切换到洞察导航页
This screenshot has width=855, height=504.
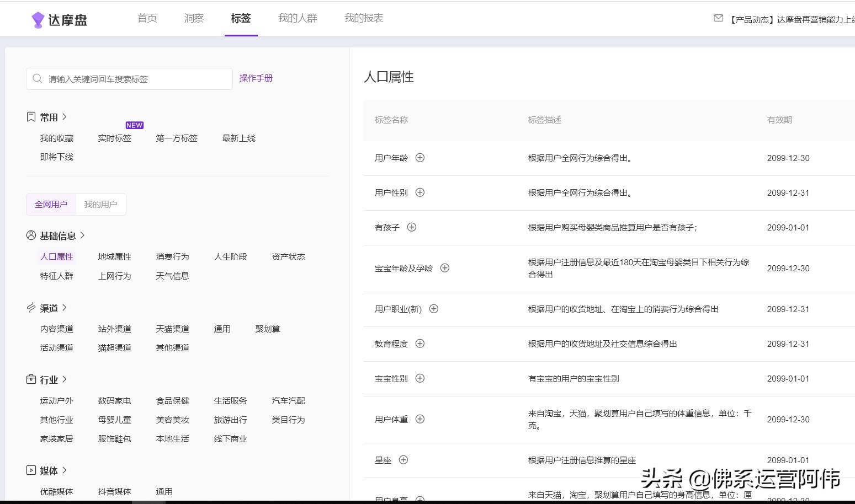[193, 18]
